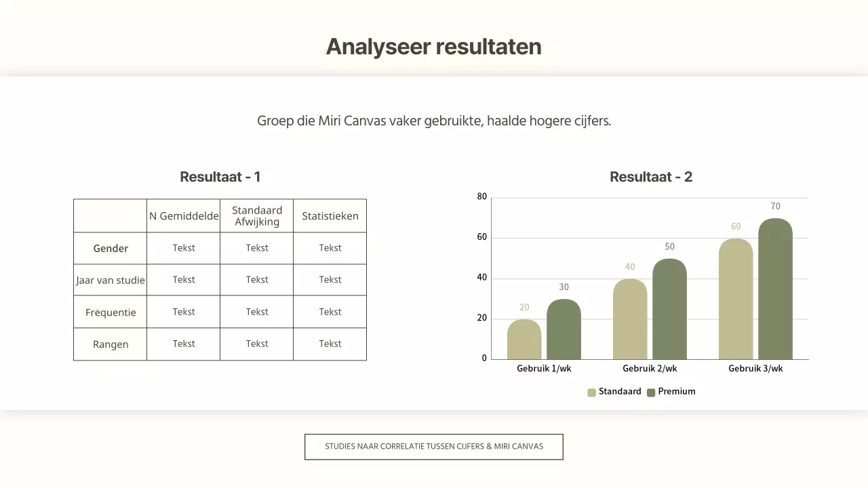Select the Premium bar for Gebruik 3/wk
Viewport: 868px width, 488px height.
pyautogui.click(x=775, y=290)
